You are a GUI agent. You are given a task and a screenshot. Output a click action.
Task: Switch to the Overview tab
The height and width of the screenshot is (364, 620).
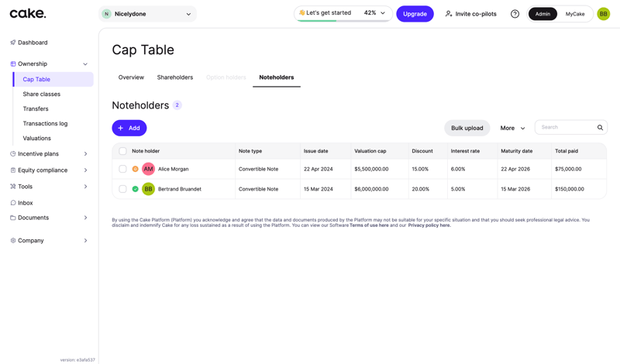pos(131,77)
